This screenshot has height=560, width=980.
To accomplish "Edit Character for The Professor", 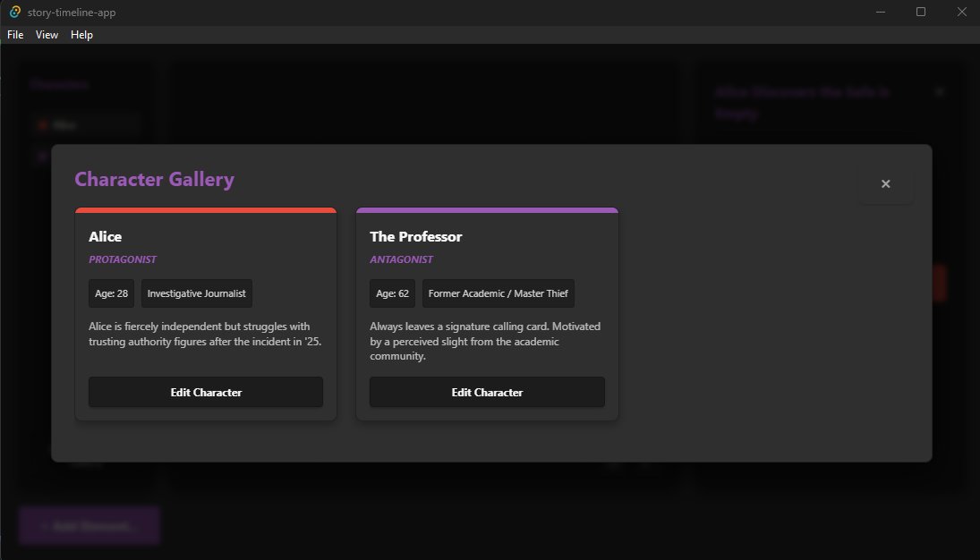I will click(487, 392).
